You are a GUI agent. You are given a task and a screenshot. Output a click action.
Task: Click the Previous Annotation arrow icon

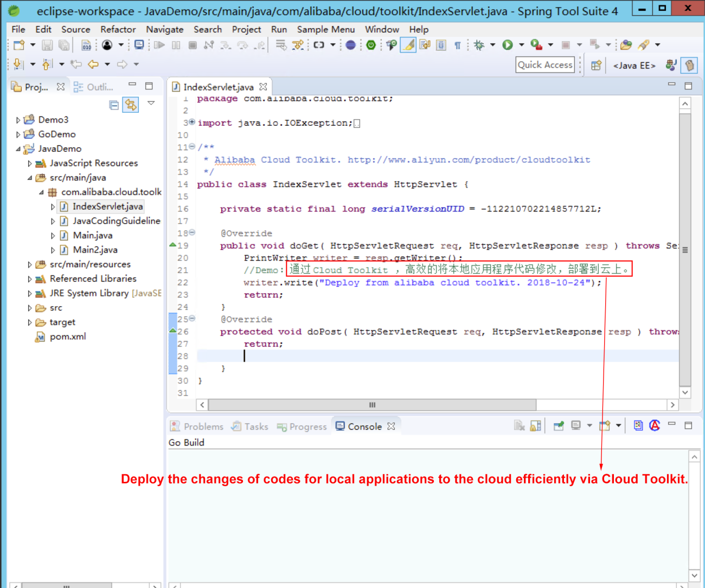(47, 64)
